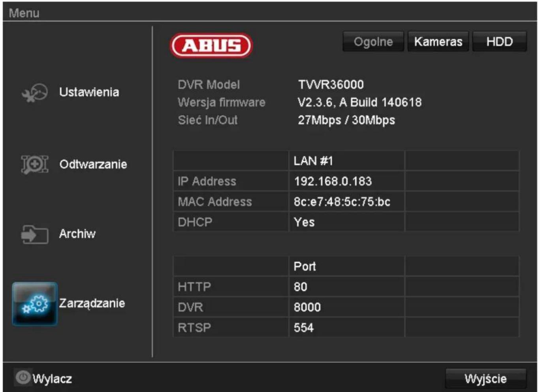This screenshot has height=392, width=538.
Task: Click the Archiw export folder icon
Action: tap(34, 234)
